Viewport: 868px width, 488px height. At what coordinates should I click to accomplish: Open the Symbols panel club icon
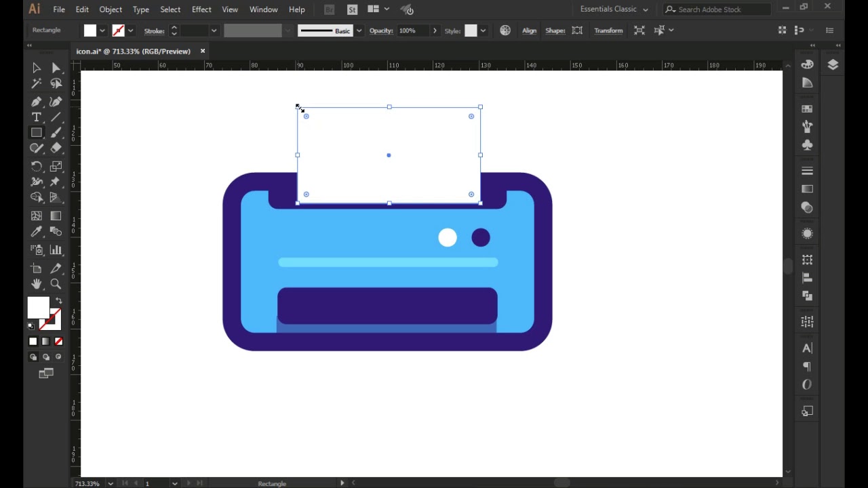pos(807,145)
